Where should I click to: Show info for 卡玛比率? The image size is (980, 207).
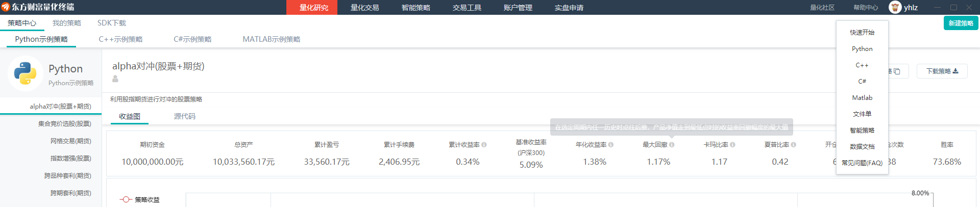(732, 145)
